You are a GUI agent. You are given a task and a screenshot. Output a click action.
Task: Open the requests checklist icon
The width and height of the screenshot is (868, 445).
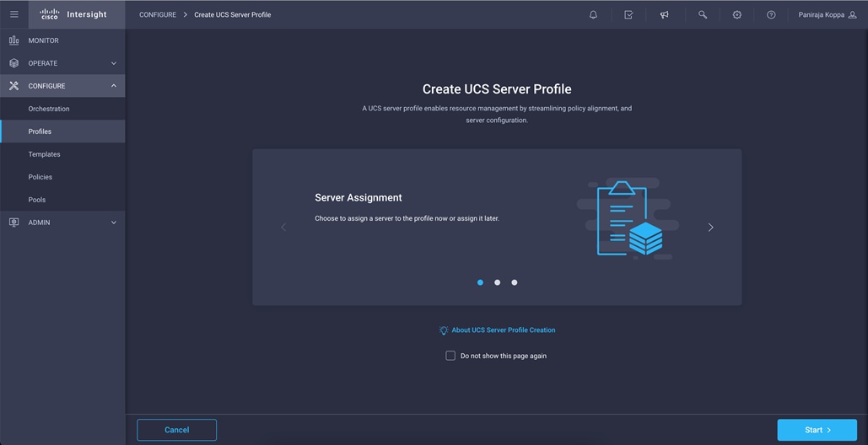[629, 15]
